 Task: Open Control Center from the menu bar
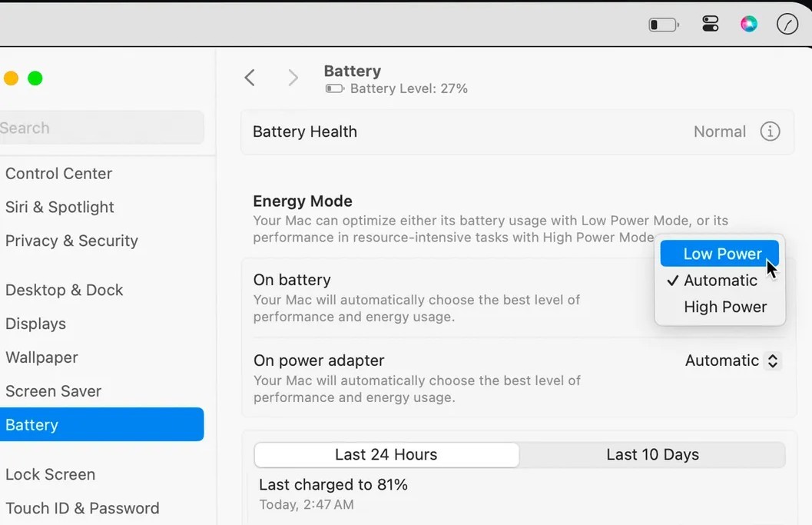point(710,24)
